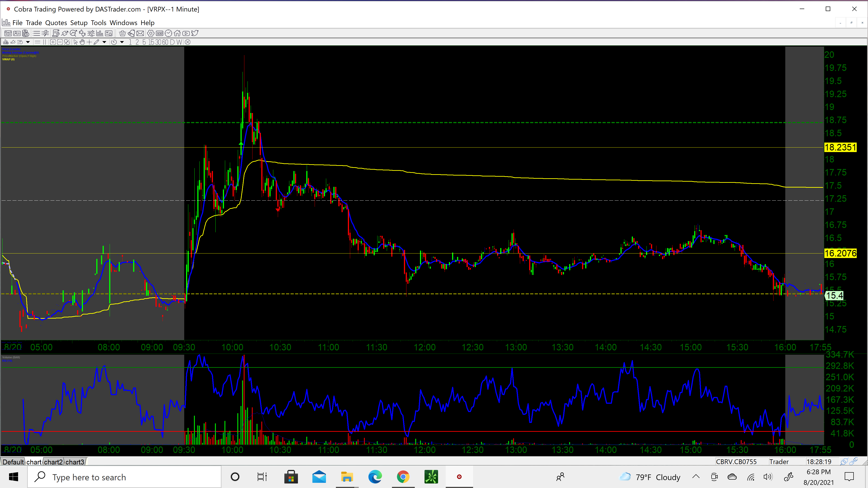Click the alert bell icon in toolbar
The width and height of the screenshot is (868, 488).
click(x=131, y=33)
